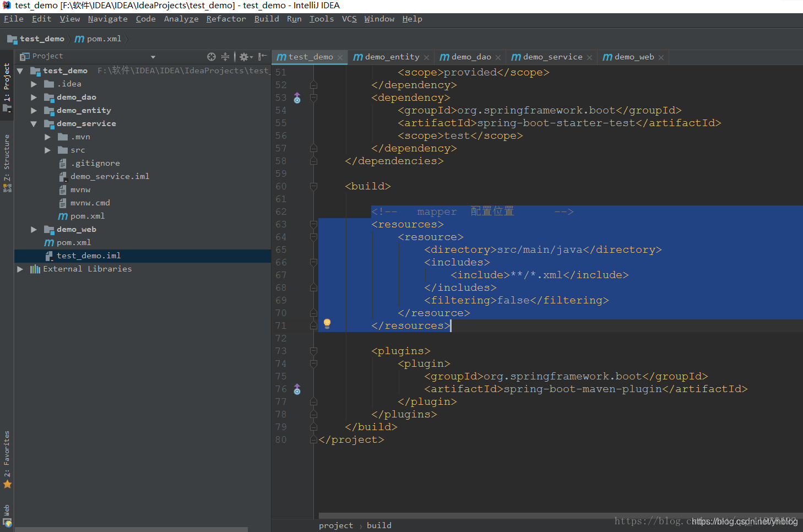Screen dimensions: 803x532
Task: Open the Refactor menu
Action: [226, 19]
